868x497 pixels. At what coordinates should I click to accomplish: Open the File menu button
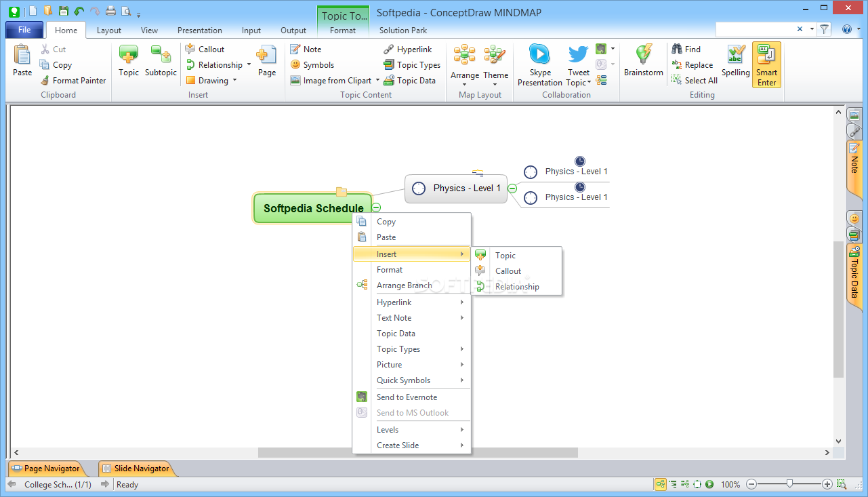tap(24, 30)
